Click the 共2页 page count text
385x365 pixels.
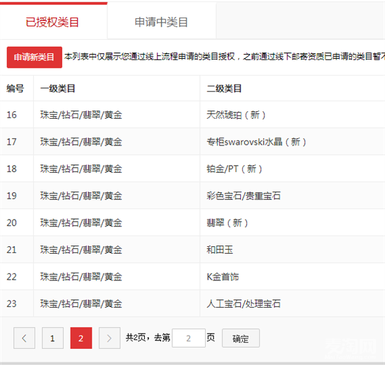coord(135,338)
